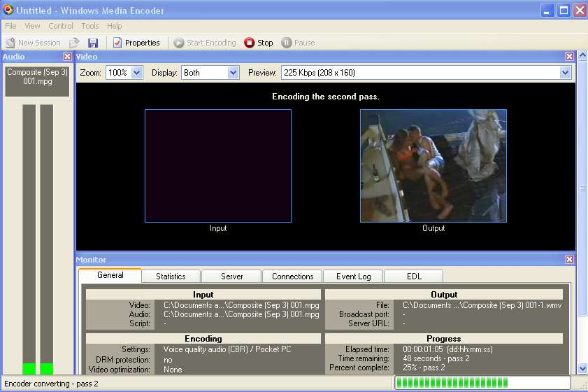Open the File menu
Image resolution: width=588 pixels, height=392 pixels.
[x=10, y=26]
